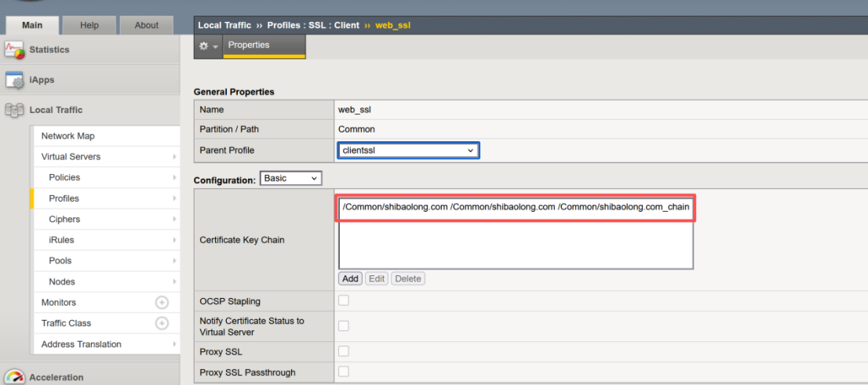Enable the Proxy SSL Passthrough checkbox
This screenshot has height=385, width=868.
click(344, 372)
